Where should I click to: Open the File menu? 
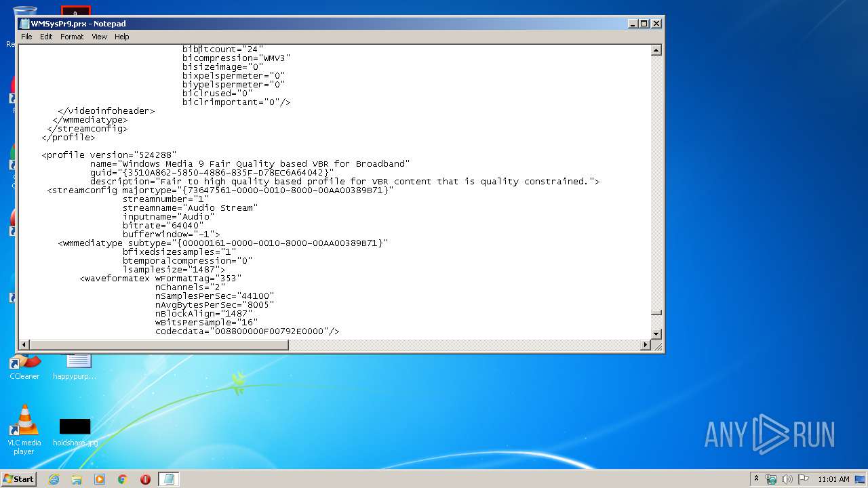tap(26, 37)
